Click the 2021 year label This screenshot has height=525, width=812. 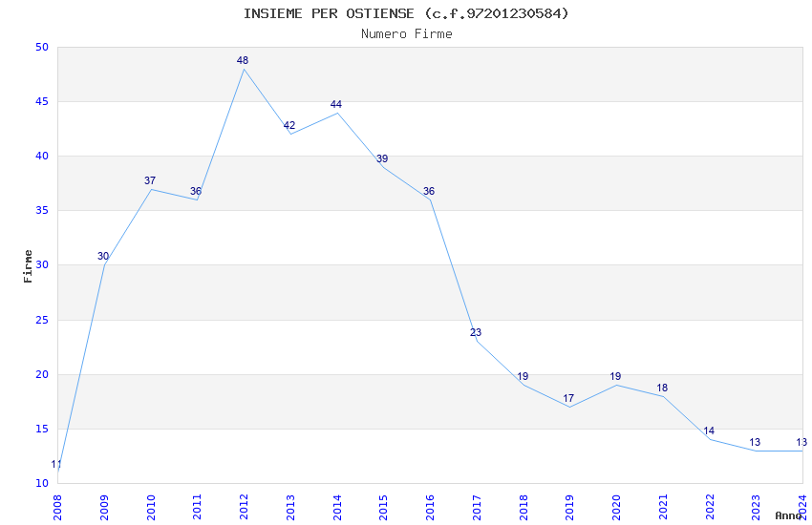663,507
